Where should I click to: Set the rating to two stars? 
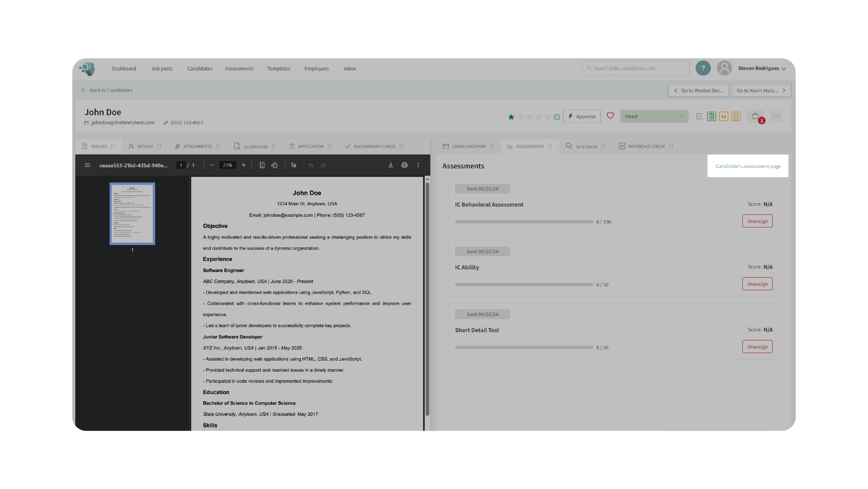click(x=520, y=117)
